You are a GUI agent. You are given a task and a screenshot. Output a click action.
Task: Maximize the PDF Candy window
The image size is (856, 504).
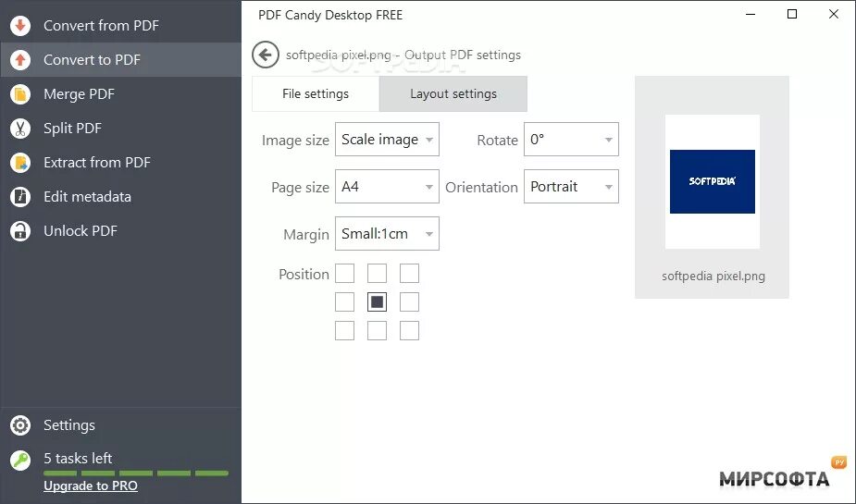[792, 14]
